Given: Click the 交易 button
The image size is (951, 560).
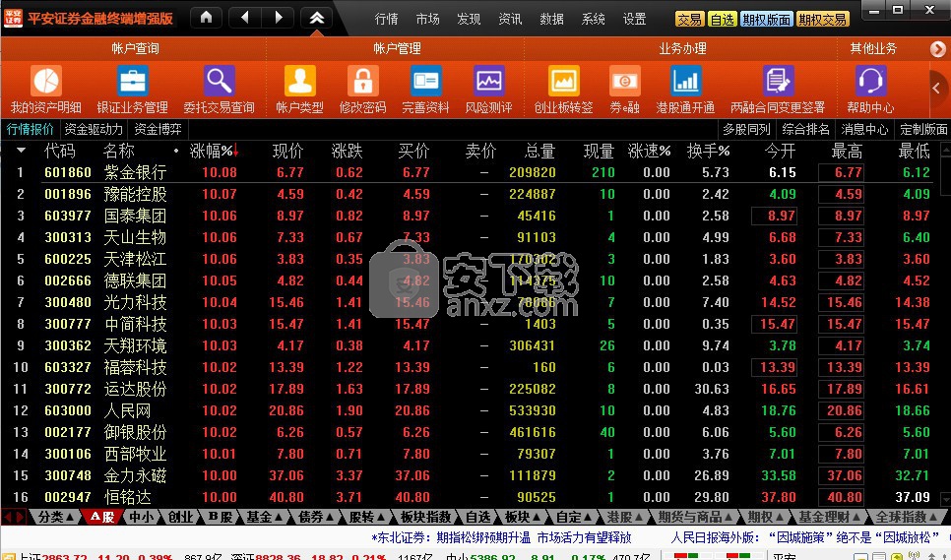Looking at the screenshot, I should click(x=690, y=20).
